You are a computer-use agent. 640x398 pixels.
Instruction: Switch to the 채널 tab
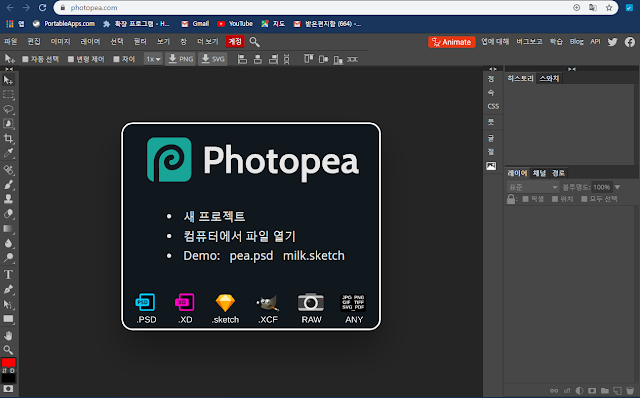point(539,173)
